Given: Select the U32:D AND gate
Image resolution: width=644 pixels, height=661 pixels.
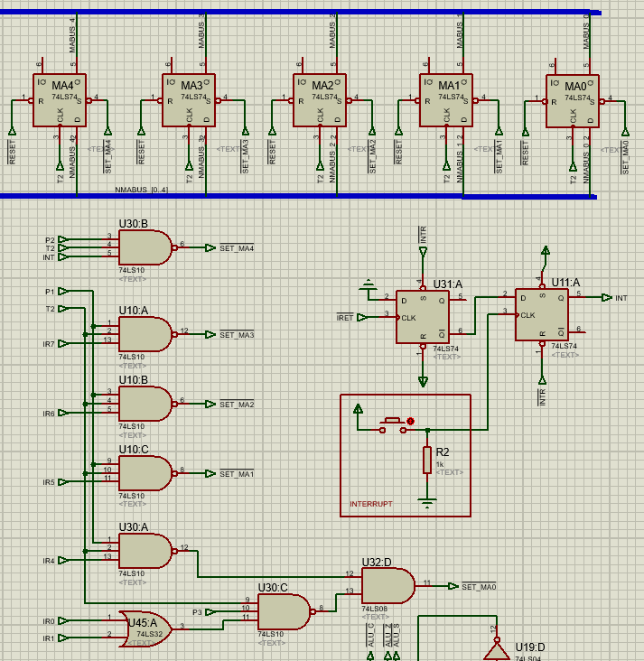Looking at the screenshot, I should (388, 586).
